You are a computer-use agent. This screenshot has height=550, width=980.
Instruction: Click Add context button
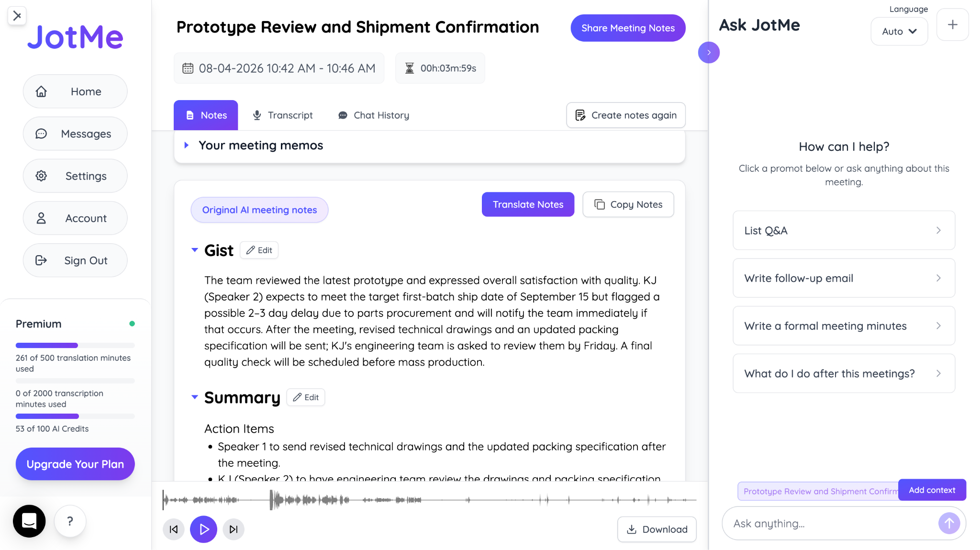(x=932, y=490)
